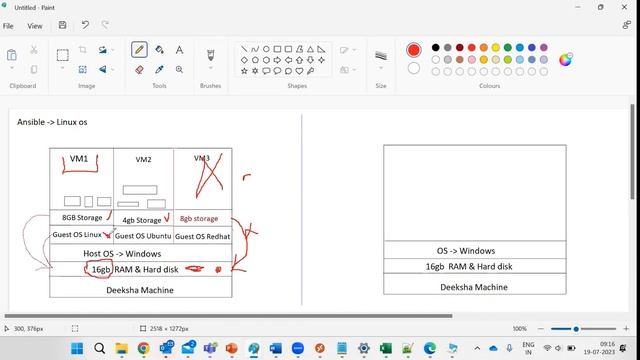Click the Copy icon
The image size is (640, 360).
34,70
